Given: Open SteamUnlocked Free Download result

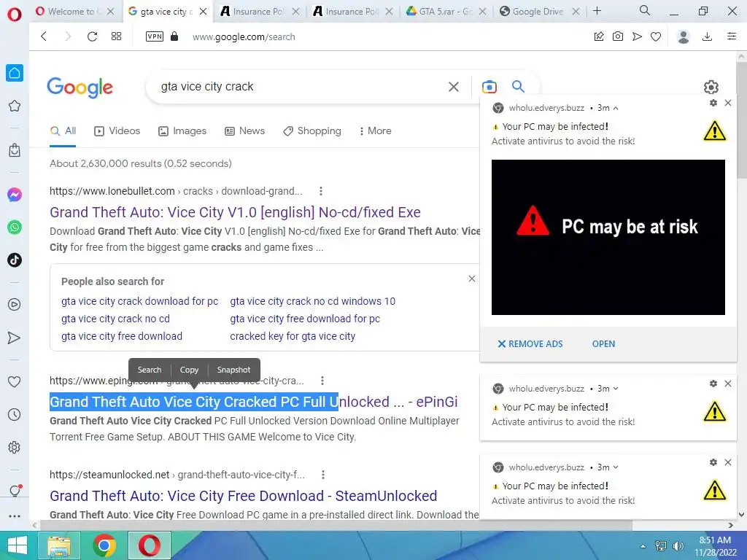Looking at the screenshot, I should [244, 496].
